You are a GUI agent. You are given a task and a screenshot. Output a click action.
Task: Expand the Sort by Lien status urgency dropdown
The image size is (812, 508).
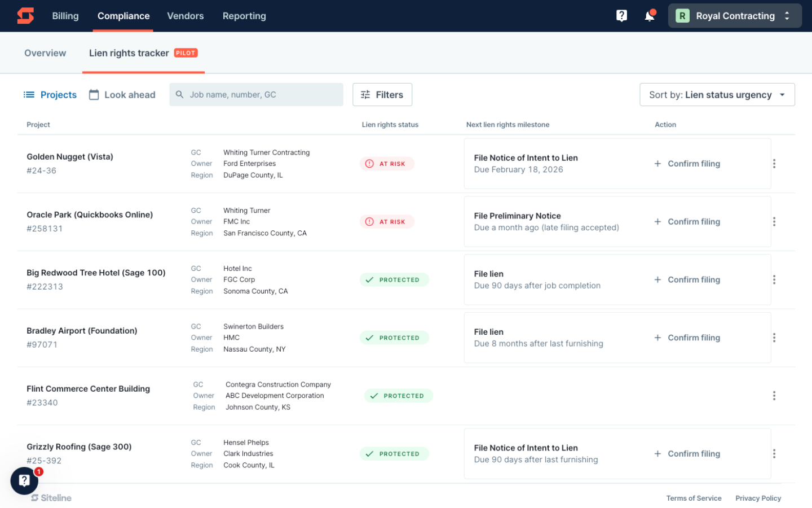click(717, 94)
